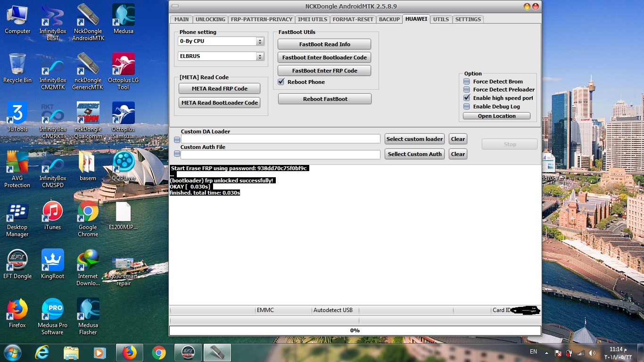Image resolution: width=644 pixels, height=362 pixels.
Task: Open the Computer desktop icon
Action: [17, 20]
